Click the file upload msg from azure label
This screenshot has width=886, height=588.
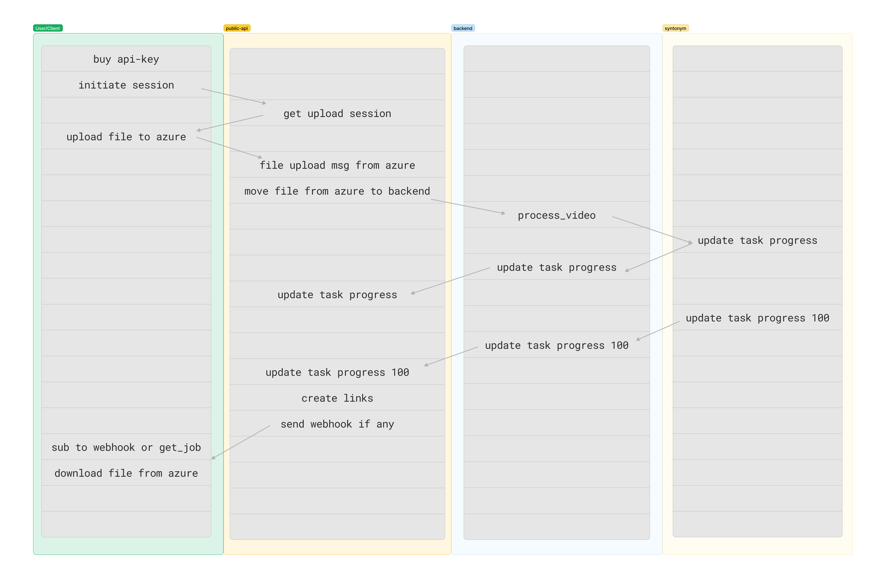[x=337, y=165]
